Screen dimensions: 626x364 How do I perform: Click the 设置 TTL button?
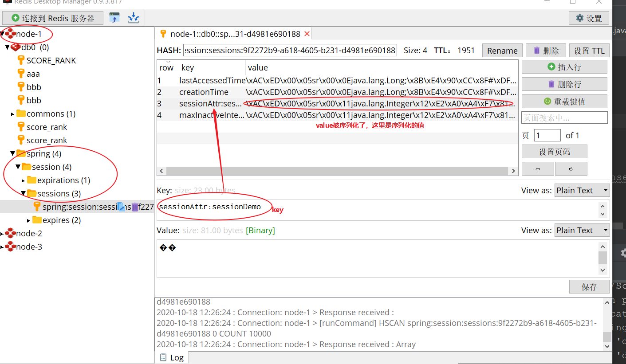(589, 51)
